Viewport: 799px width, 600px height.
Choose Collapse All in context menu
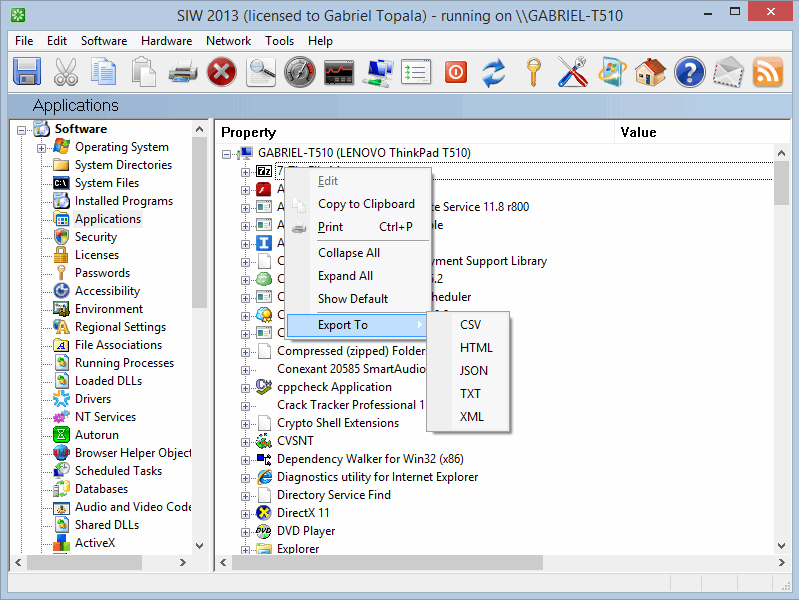[x=359, y=253]
